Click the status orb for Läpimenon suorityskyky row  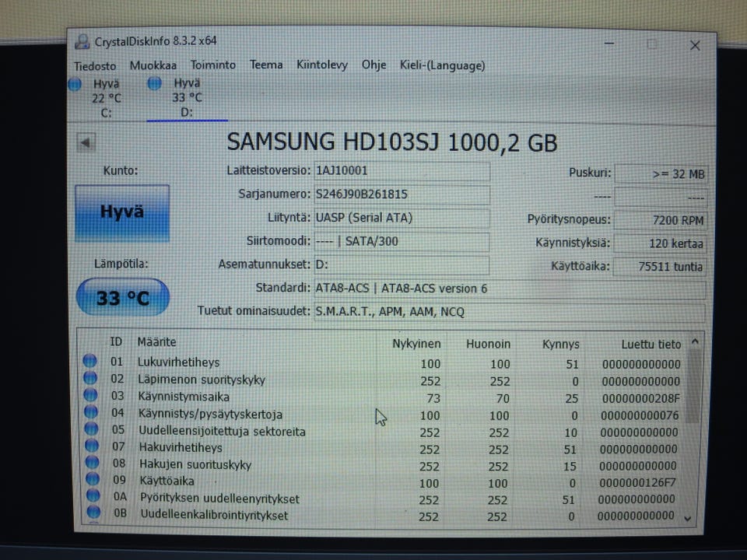90,378
